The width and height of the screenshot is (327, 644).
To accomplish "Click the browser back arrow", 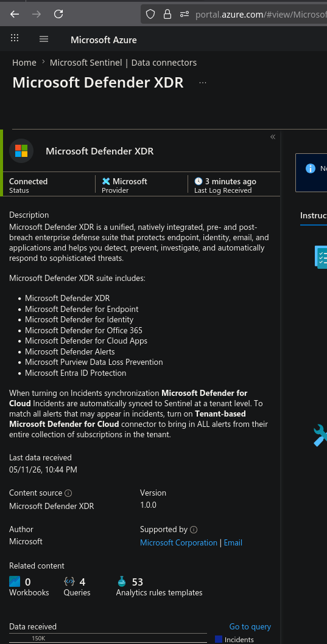I will (15, 15).
